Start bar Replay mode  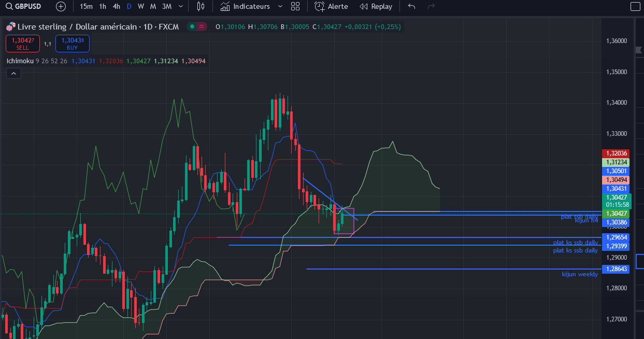tap(376, 6)
